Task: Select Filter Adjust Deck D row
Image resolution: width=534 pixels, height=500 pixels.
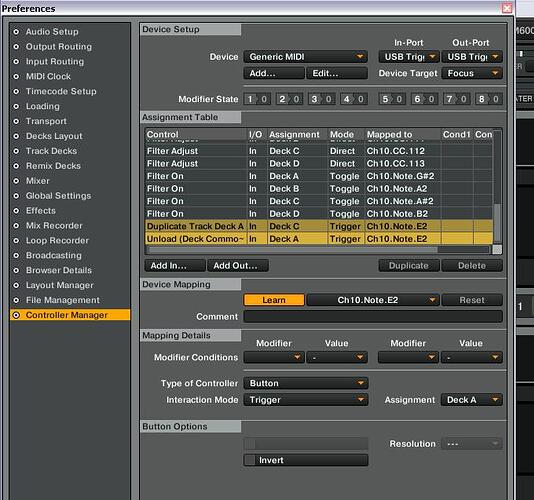Action: tap(319, 163)
